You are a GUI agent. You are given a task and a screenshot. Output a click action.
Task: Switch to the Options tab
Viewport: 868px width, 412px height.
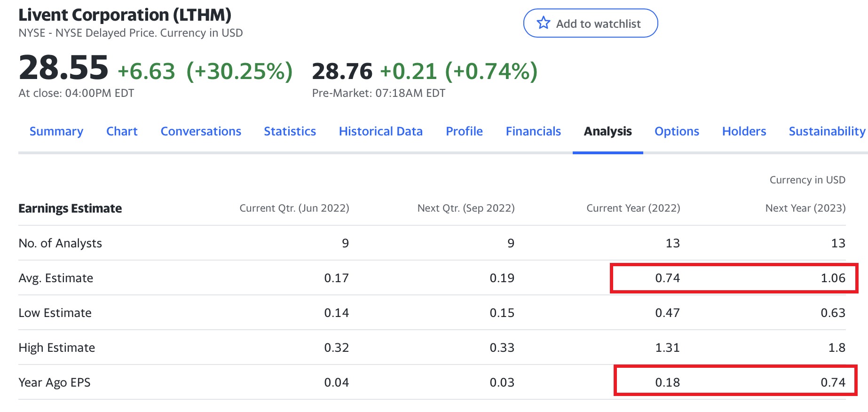677,131
